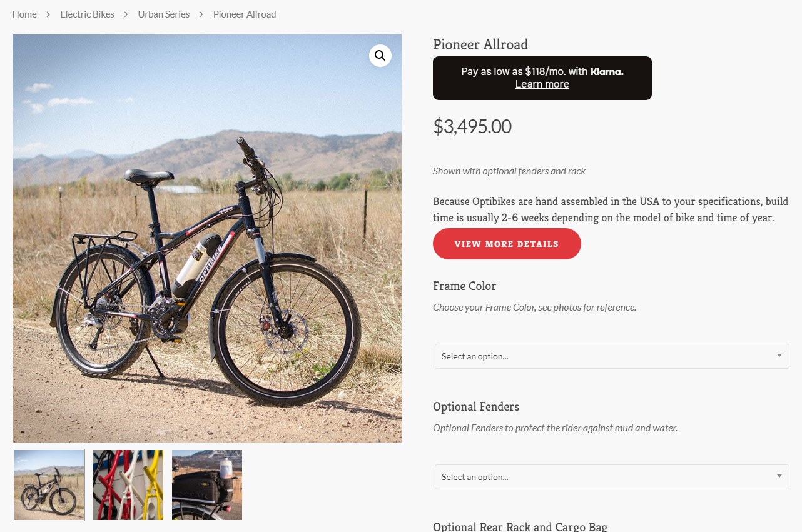Expand the Optional Fenders select menu
802x532 pixels.
612,477
